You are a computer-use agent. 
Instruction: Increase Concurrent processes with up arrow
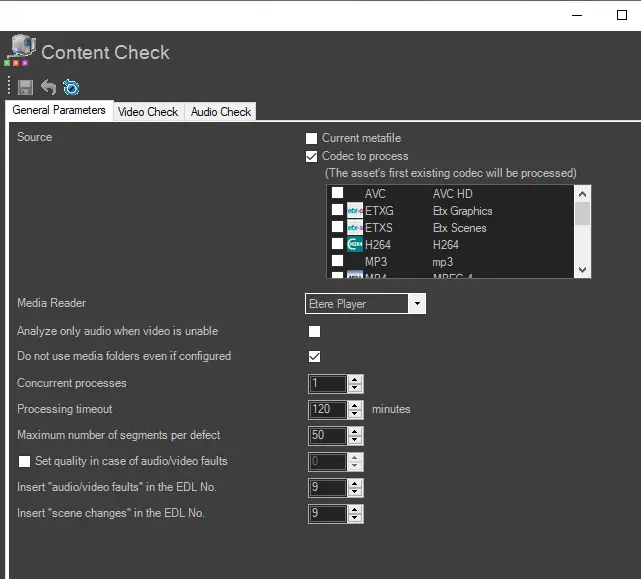click(355, 379)
